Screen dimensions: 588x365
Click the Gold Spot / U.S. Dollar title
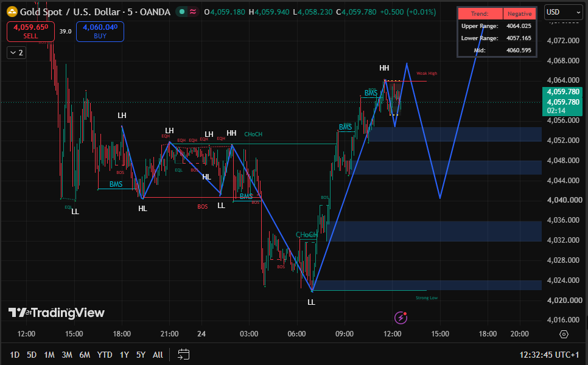tap(70, 12)
